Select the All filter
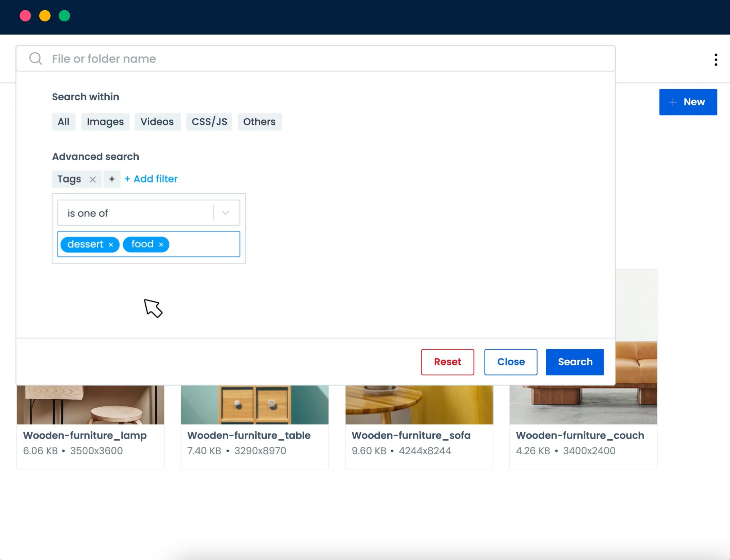This screenshot has width=730, height=560. [x=63, y=122]
